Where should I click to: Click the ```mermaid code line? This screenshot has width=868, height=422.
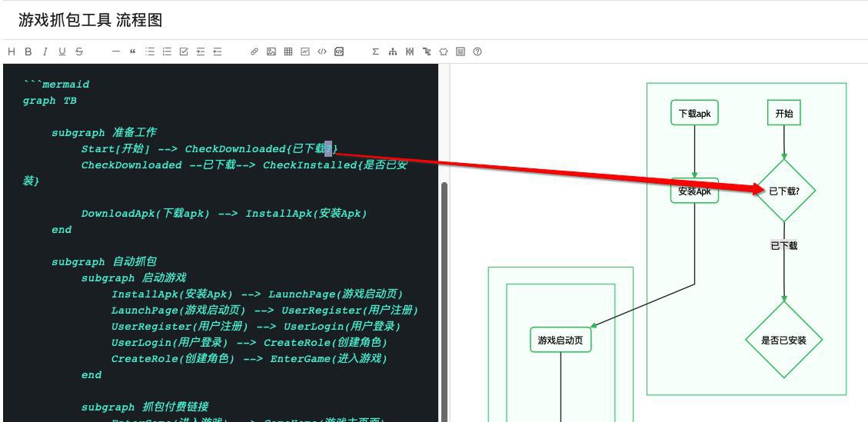[x=56, y=85]
